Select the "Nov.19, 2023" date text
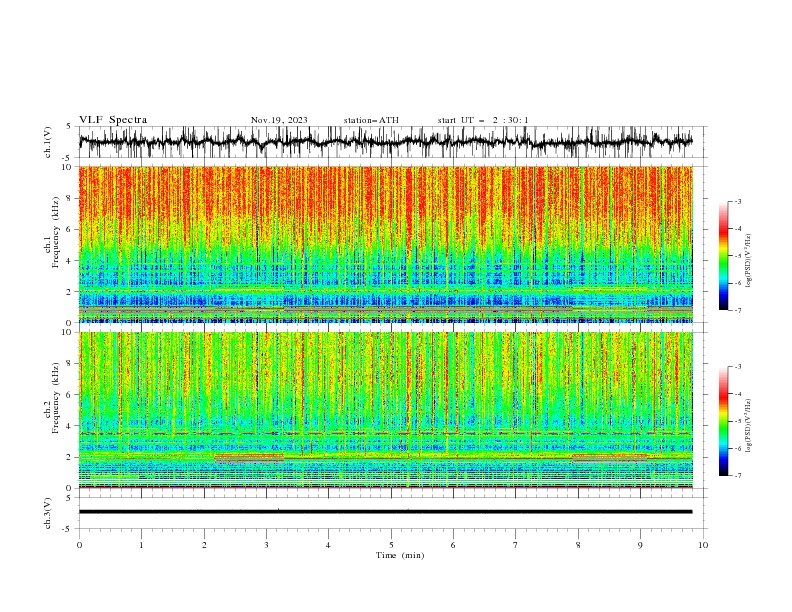This screenshot has height=612, width=792. [279, 120]
